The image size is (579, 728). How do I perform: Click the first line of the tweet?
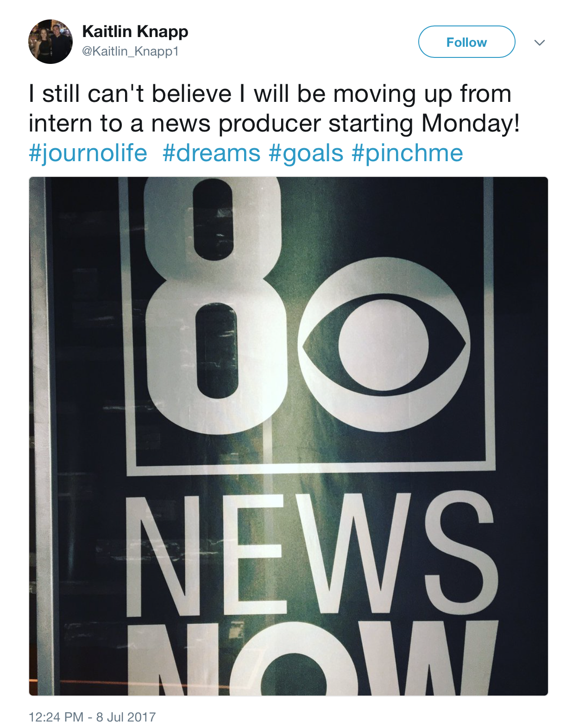point(270,94)
